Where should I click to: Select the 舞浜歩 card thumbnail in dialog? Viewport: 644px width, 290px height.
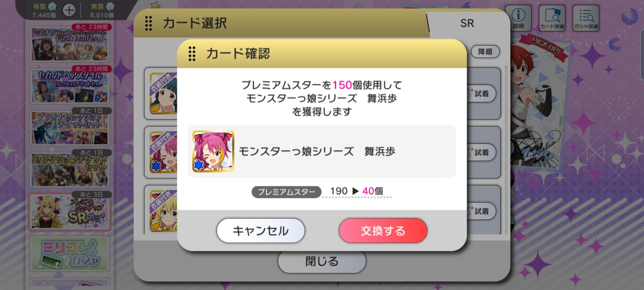213,151
